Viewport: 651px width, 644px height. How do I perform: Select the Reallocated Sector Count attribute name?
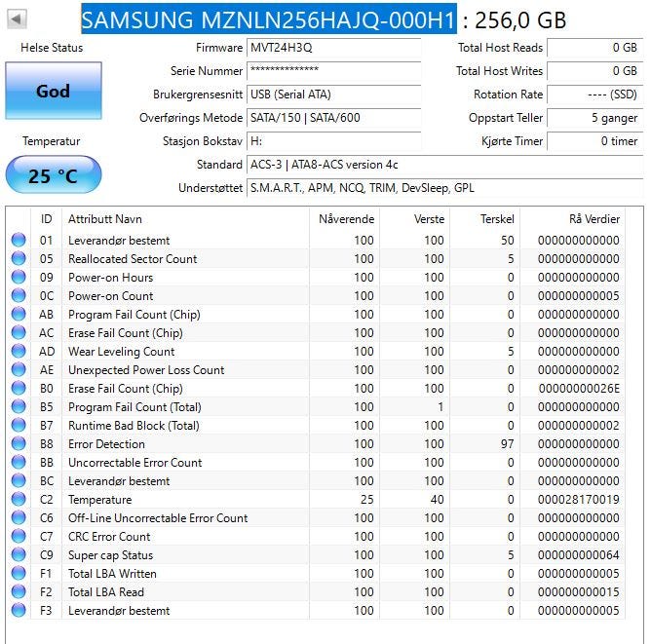click(133, 258)
